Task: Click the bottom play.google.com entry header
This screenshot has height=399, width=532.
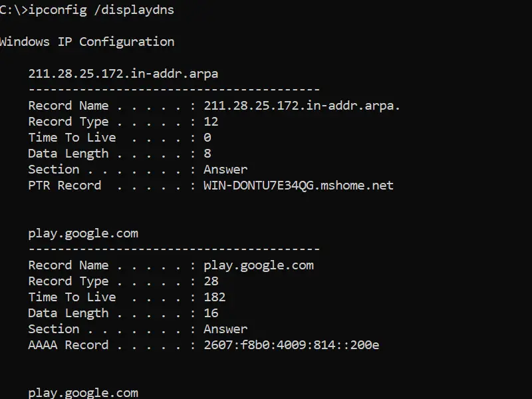Action: click(83, 393)
